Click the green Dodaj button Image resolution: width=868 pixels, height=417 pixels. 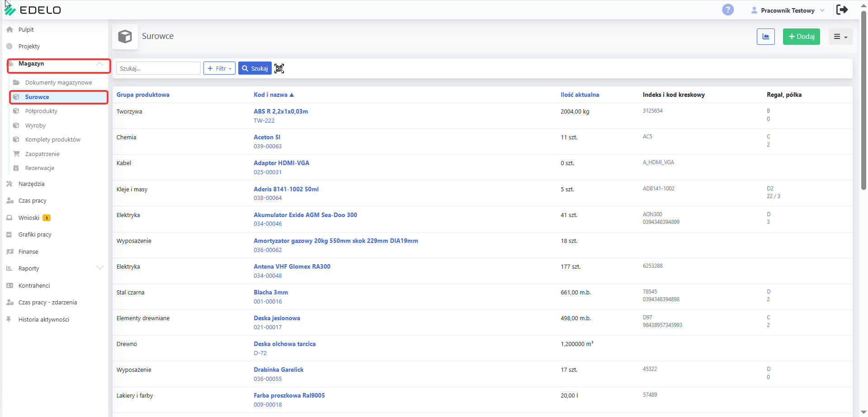tap(801, 37)
